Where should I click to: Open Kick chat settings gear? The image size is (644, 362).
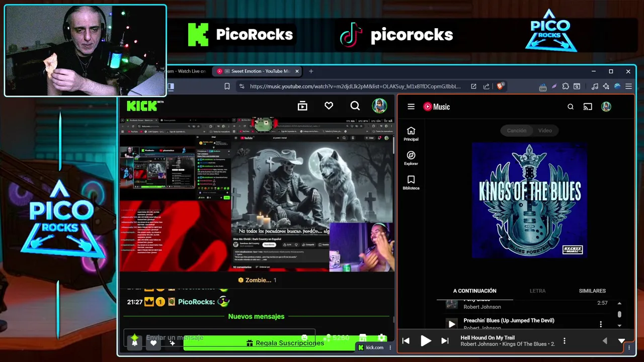point(381,338)
